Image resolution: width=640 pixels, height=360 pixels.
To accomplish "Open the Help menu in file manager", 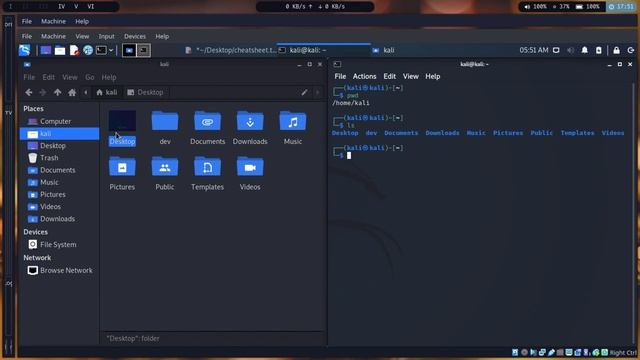I will pyautogui.click(x=109, y=77).
